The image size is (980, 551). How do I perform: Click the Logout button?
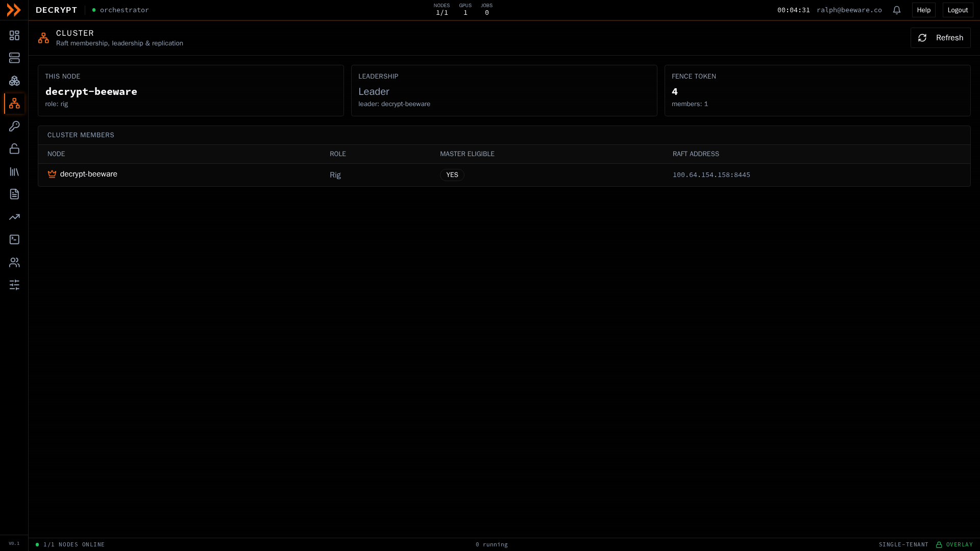point(958,10)
